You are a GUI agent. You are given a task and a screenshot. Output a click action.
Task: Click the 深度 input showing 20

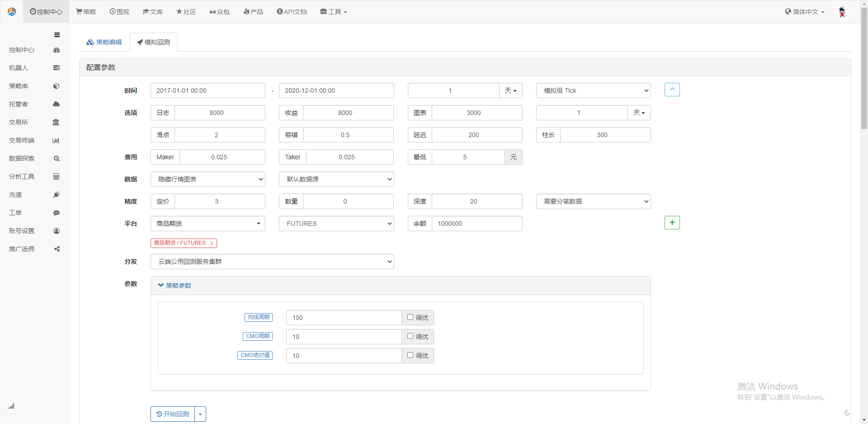pyautogui.click(x=477, y=201)
